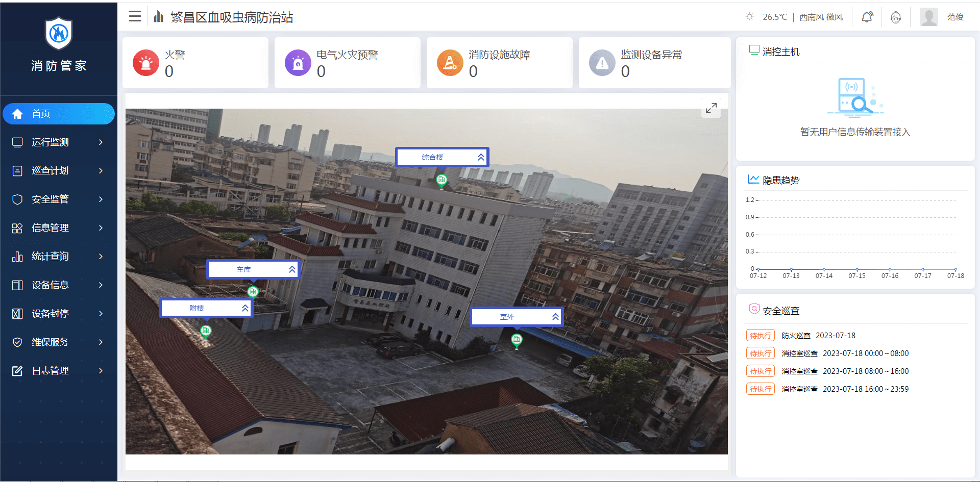The width and height of the screenshot is (980, 482).
Task: Open the notification bell
Action: tap(867, 17)
